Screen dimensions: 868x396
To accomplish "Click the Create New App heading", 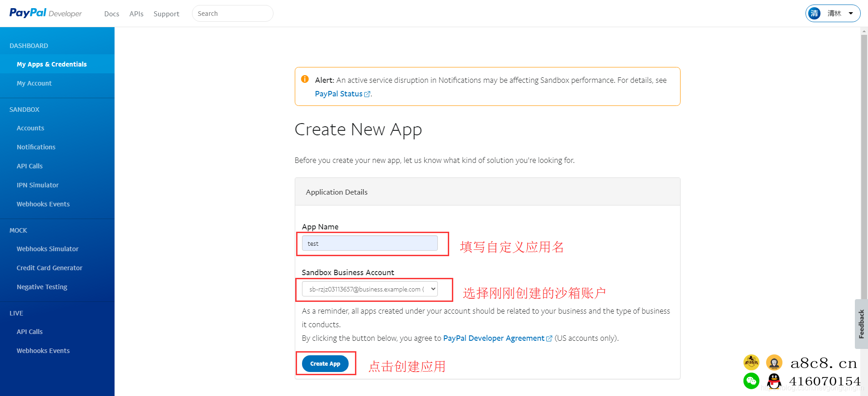I will [358, 130].
